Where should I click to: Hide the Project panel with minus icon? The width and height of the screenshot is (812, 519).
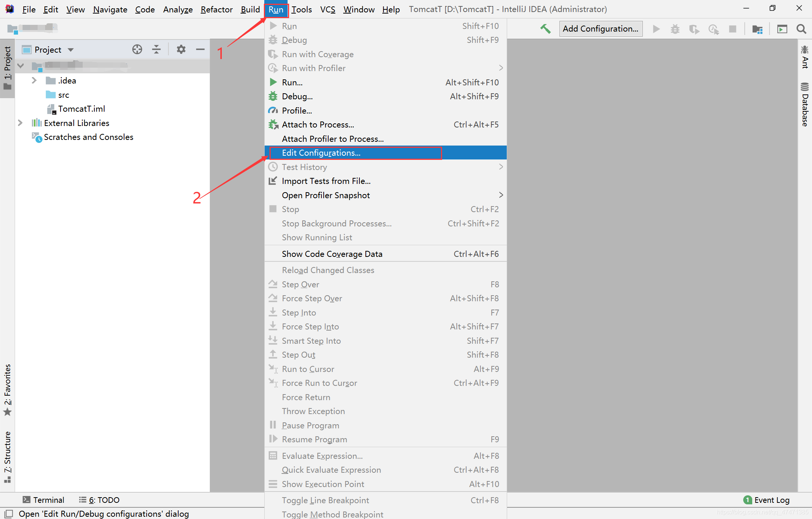[x=200, y=49]
